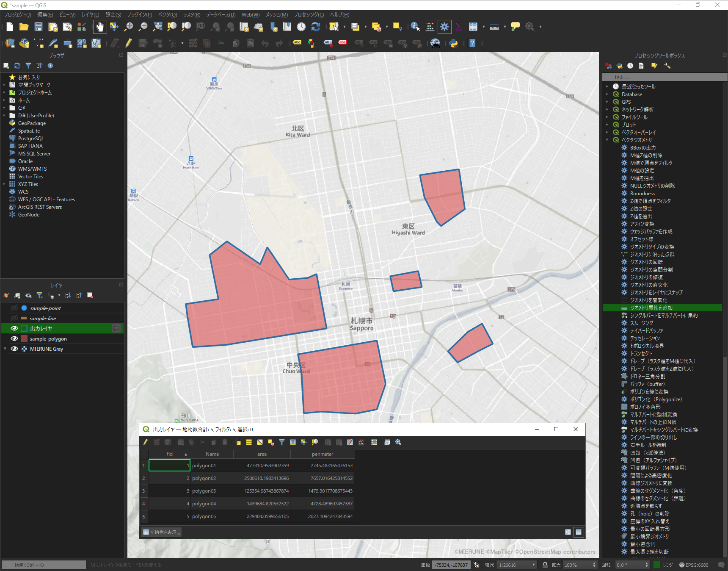Click Select All in the attribute table toolbar
728x571 pixels.
pyautogui.click(x=249, y=442)
